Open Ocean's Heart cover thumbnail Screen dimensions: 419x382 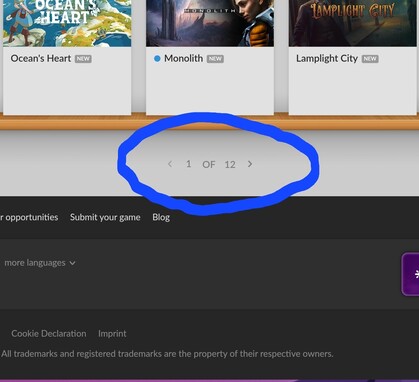click(67, 23)
